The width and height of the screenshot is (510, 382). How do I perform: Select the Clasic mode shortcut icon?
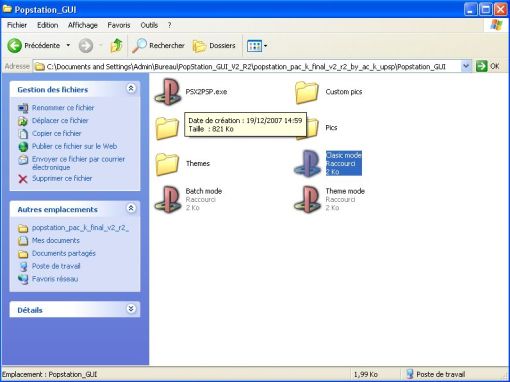pos(308,164)
